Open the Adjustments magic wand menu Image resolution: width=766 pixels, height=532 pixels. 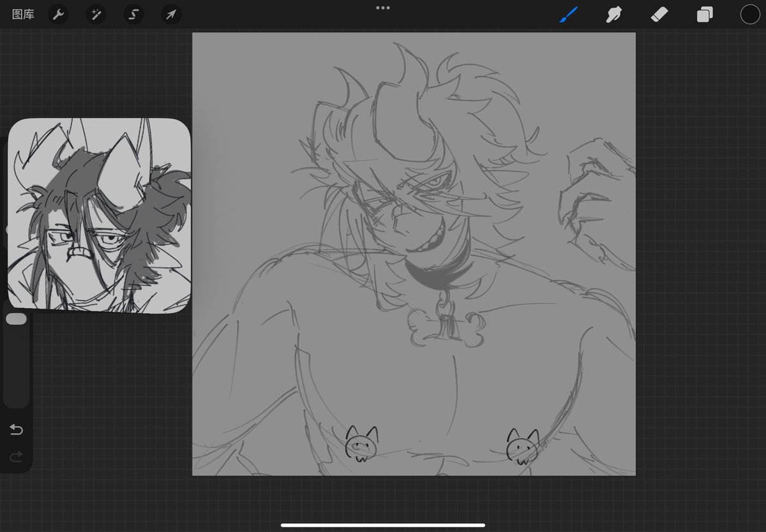(x=96, y=14)
